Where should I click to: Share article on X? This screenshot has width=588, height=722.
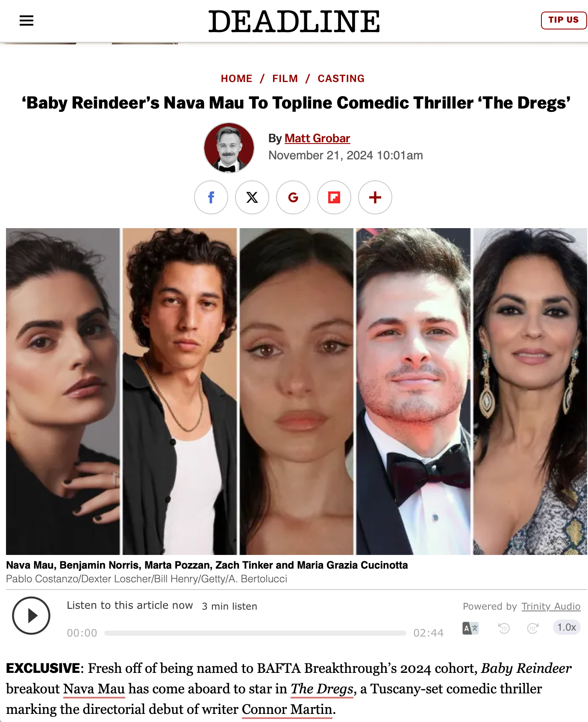click(x=252, y=197)
